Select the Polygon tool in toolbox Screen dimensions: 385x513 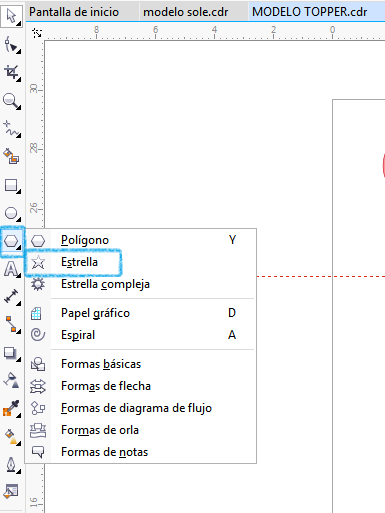tap(12, 241)
